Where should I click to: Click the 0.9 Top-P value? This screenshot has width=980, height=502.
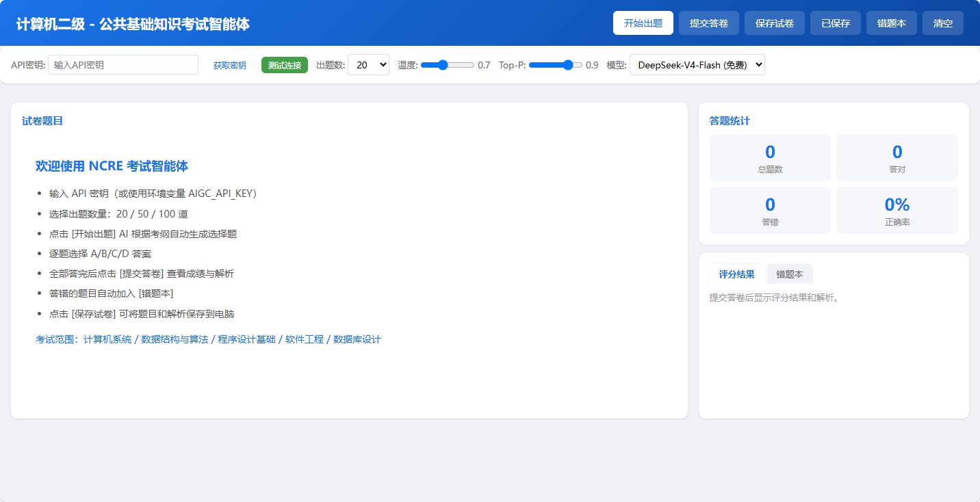592,66
